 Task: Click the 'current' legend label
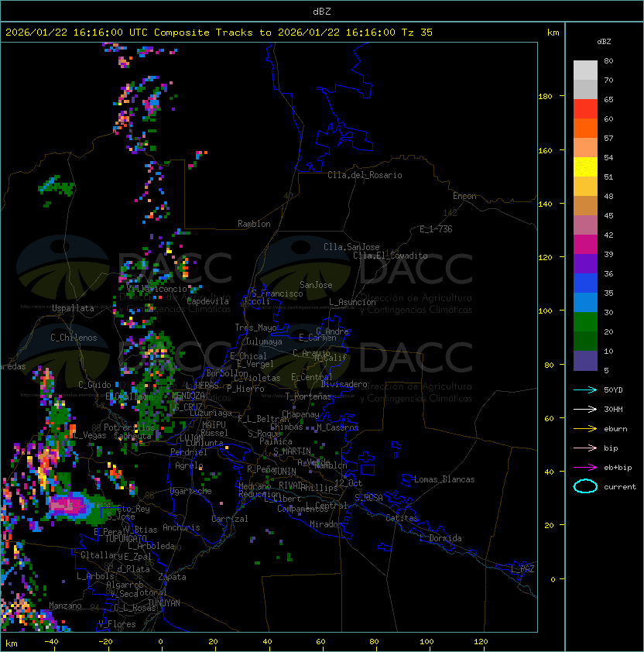coord(619,487)
